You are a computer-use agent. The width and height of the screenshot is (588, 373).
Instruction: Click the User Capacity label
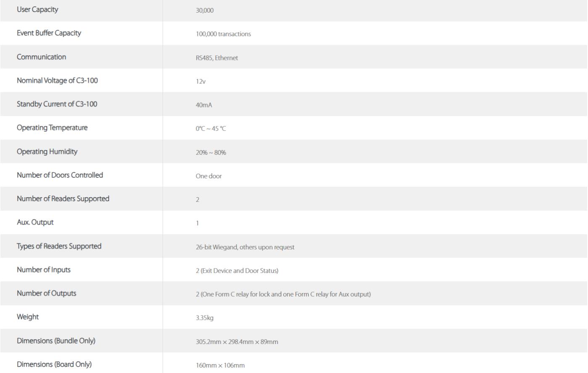tap(37, 9)
